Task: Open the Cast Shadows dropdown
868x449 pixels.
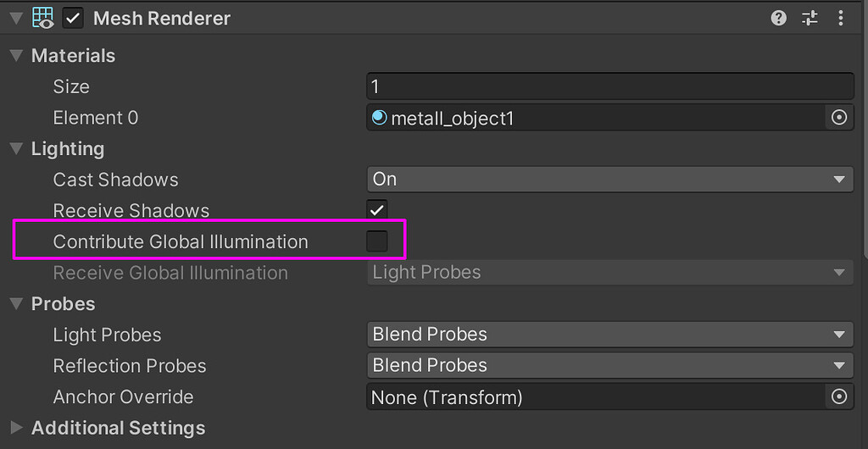Action: pos(609,180)
